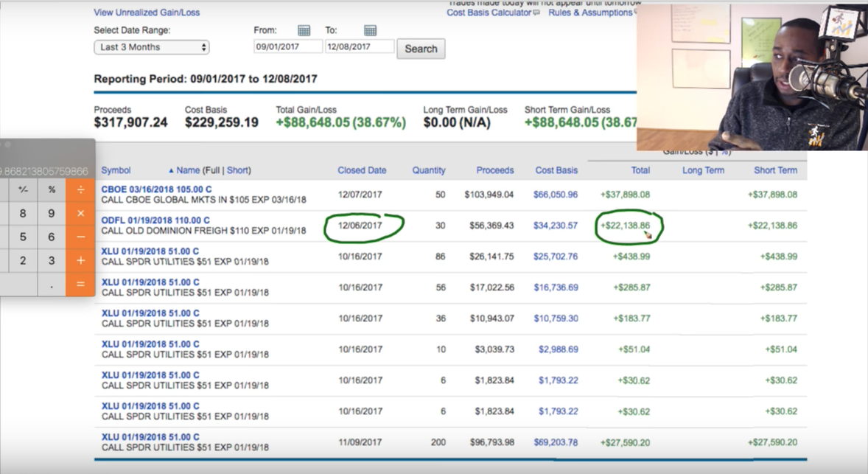This screenshot has height=474, width=868.
Task: Click the 12/06/2017 closed date cell
Action: (x=360, y=226)
